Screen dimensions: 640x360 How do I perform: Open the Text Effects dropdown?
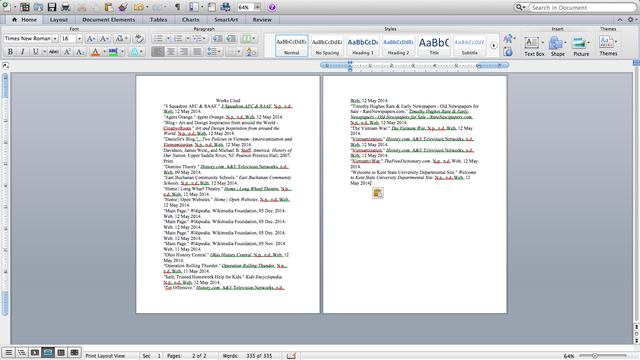[136, 52]
